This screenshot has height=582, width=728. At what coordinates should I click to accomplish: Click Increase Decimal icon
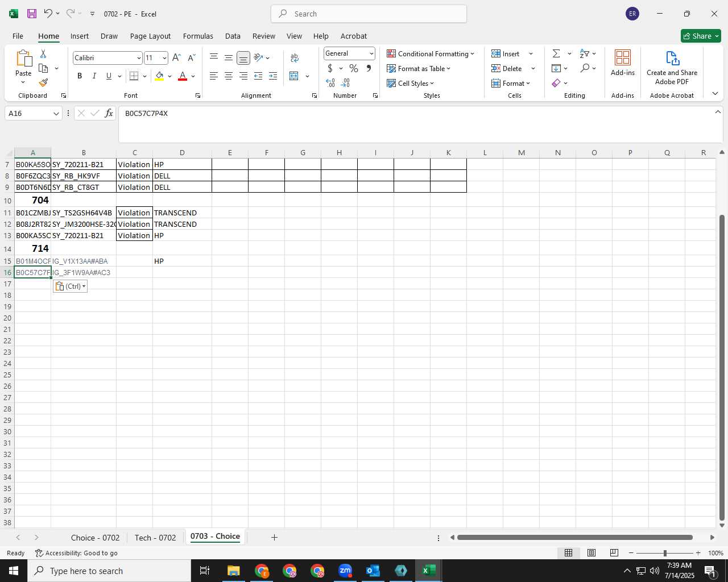click(330, 83)
